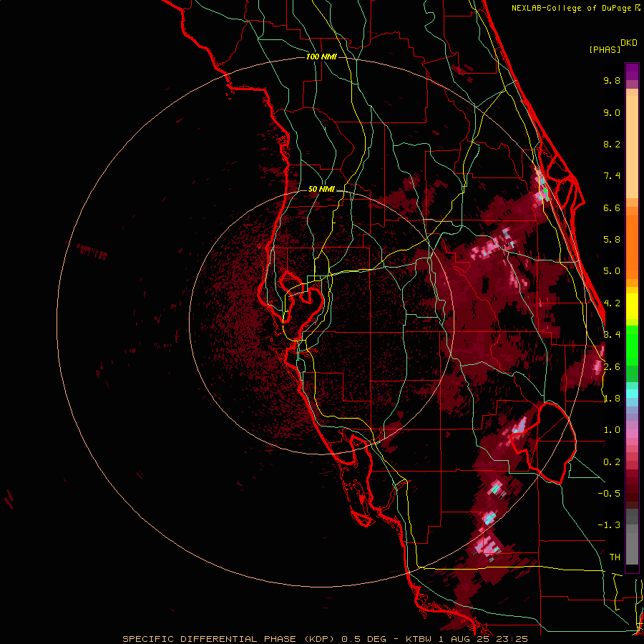Pick the cyan band of the color scale
This screenshot has width=644, height=644.
tap(632, 393)
